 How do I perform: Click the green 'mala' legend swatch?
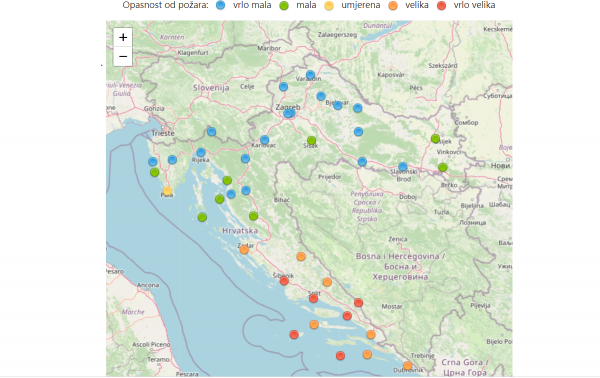click(284, 5)
